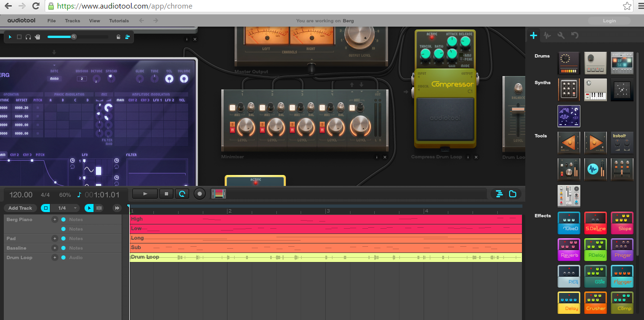Add the PEQ effect pedal
The width and height of the screenshot is (644, 320).
click(x=568, y=277)
